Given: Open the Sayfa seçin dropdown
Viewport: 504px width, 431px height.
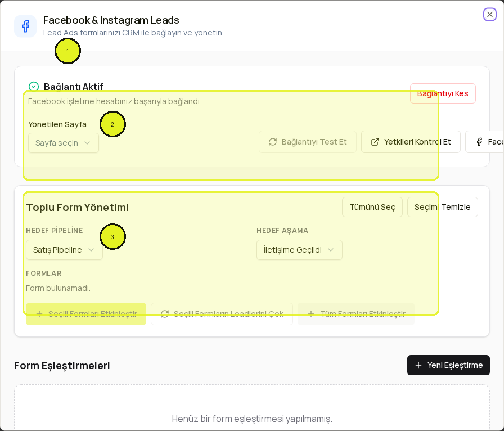Looking at the screenshot, I should (64, 143).
